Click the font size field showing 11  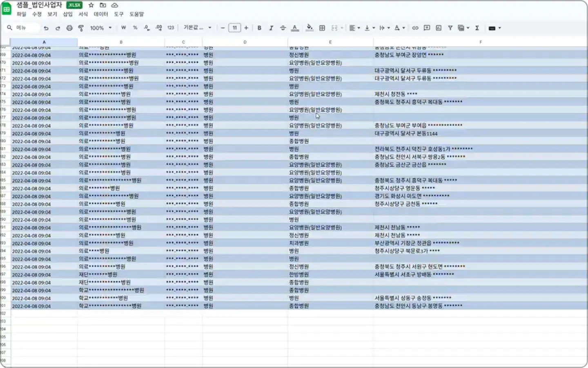coord(234,28)
